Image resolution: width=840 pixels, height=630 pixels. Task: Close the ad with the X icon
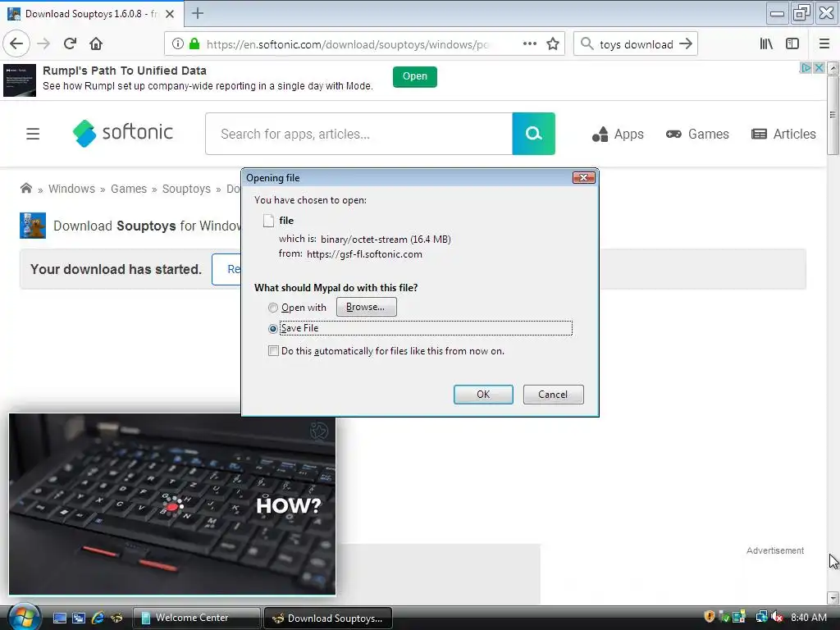[x=819, y=68]
